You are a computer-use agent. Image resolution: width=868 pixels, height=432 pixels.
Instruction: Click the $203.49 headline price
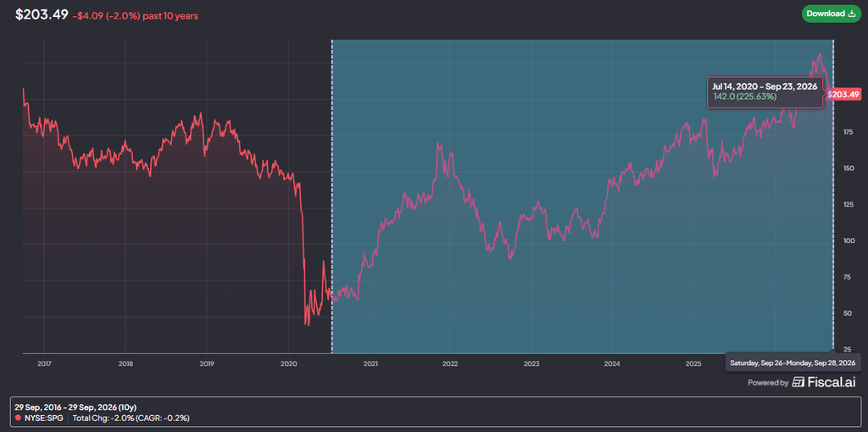[x=42, y=14]
